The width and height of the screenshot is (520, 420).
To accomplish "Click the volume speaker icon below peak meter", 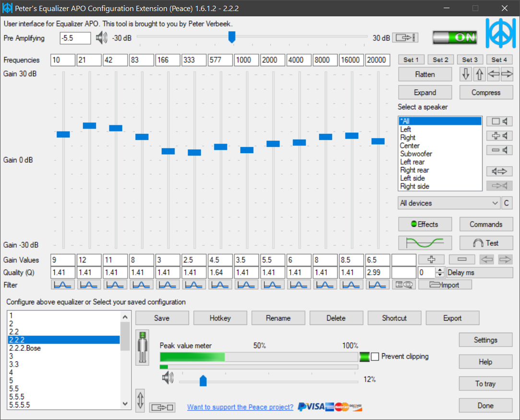I will pos(168,378).
